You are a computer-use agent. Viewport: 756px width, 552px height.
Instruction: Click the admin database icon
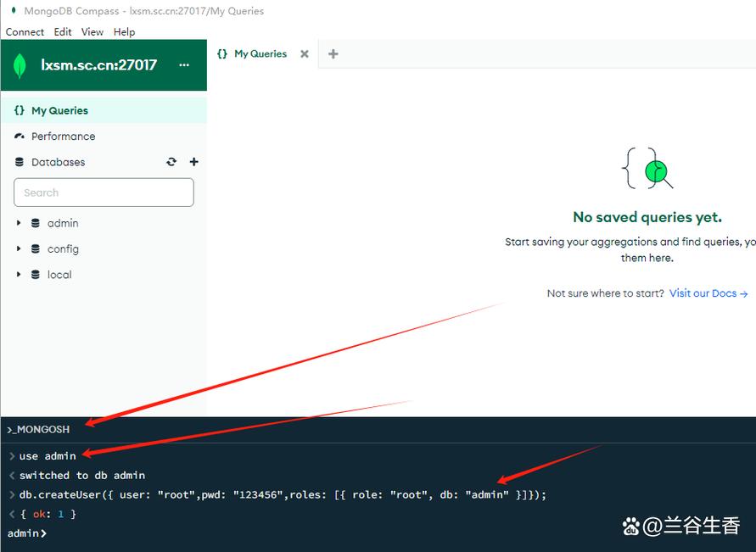[35, 223]
